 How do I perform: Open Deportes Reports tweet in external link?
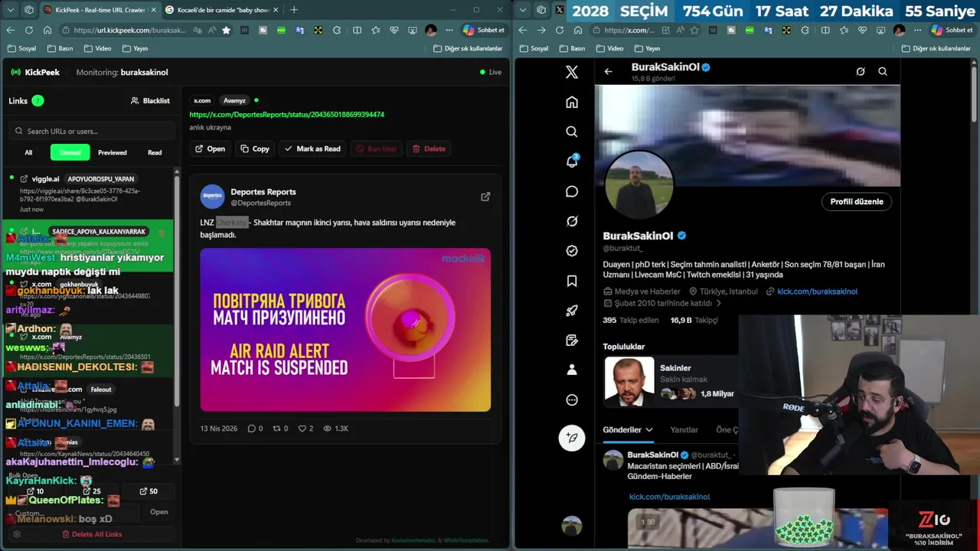485,197
